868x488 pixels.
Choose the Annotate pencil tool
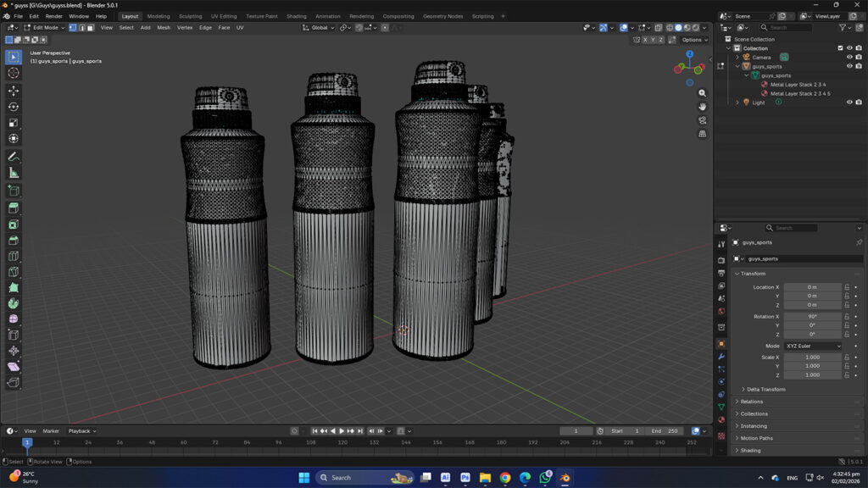coord(14,157)
